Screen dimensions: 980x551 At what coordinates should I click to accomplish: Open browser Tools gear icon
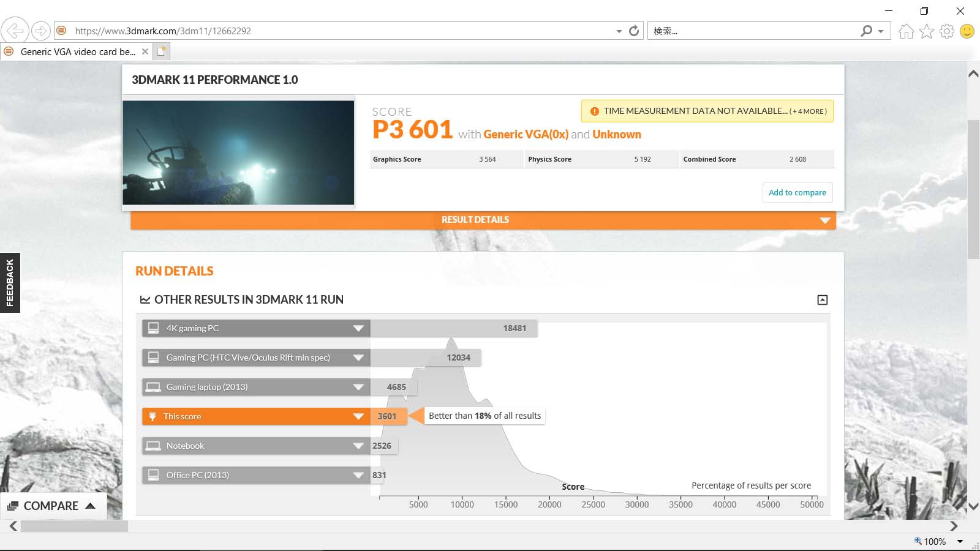click(947, 31)
